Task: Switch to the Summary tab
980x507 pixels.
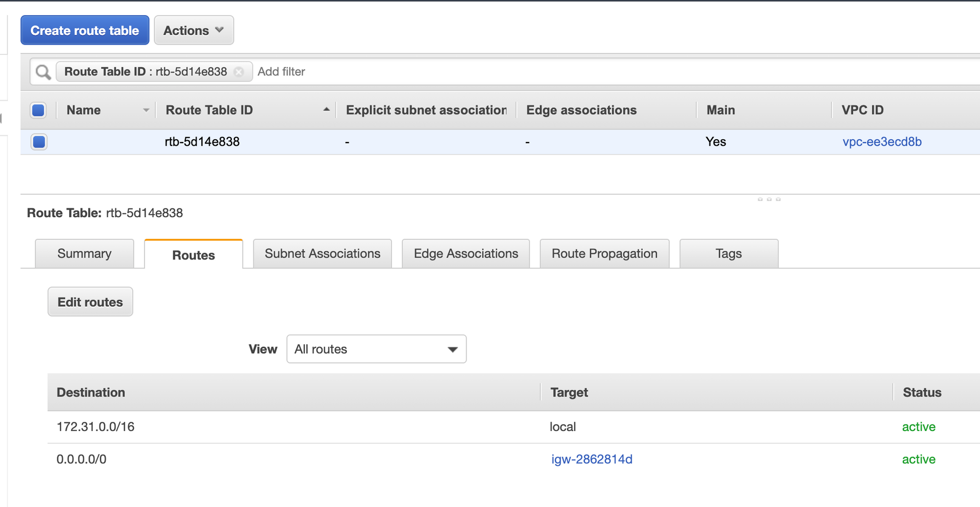Action: click(84, 253)
